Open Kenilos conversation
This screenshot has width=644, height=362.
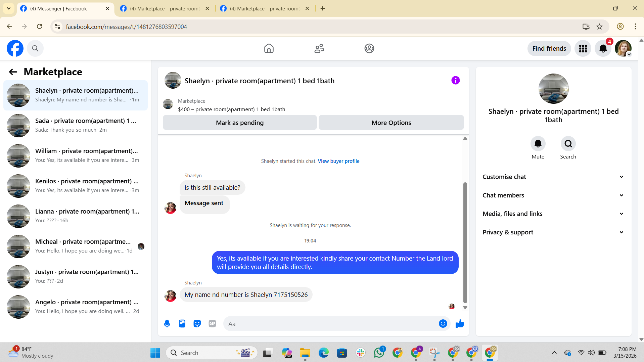point(76,186)
